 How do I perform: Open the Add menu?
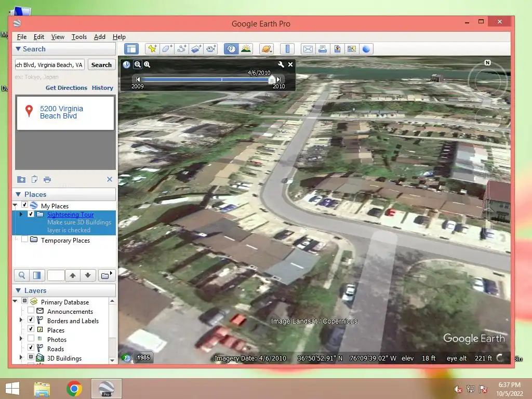pyautogui.click(x=99, y=37)
